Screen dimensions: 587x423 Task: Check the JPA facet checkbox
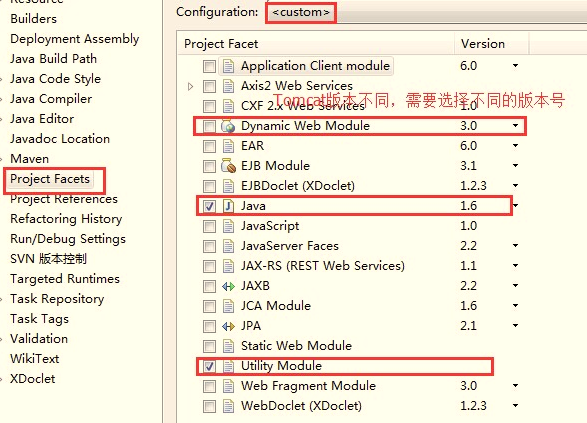tap(209, 326)
